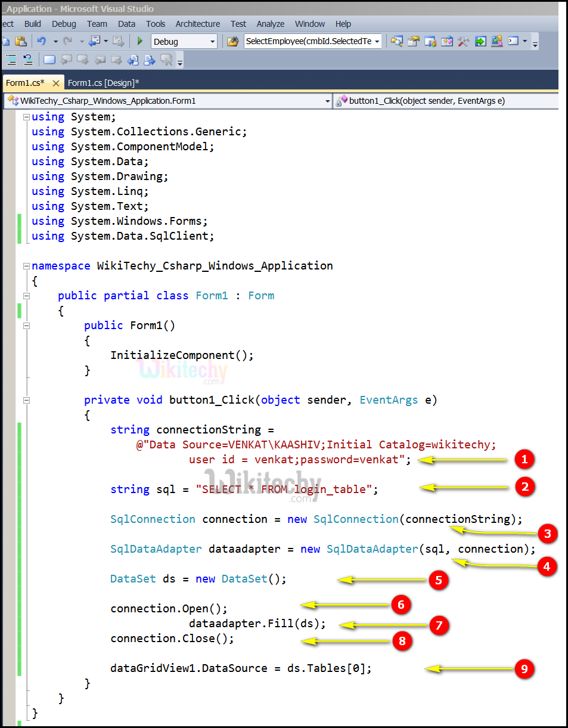The width and height of the screenshot is (568, 728).
Task: Open the Analyze menu
Action: pyautogui.click(x=270, y=24)
